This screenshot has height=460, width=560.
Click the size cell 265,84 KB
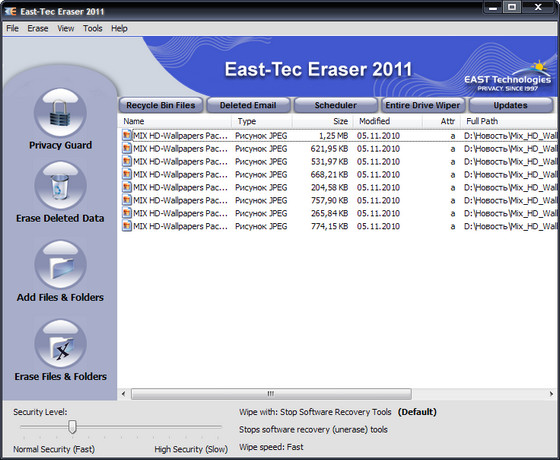click(329, 213)
